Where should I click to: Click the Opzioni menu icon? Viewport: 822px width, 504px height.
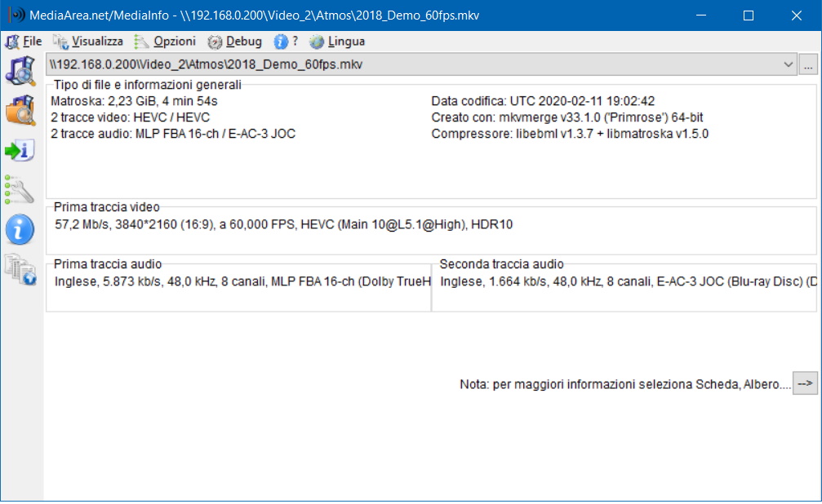[141, 42]
